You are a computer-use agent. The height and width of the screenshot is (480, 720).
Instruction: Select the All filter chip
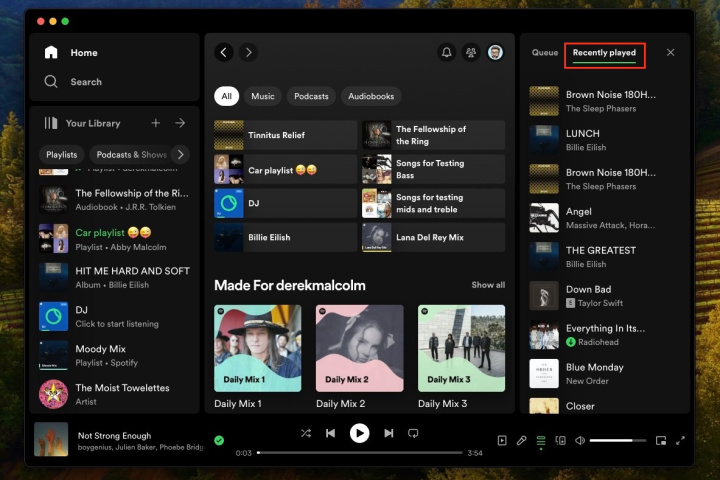[x=226, y=96]
